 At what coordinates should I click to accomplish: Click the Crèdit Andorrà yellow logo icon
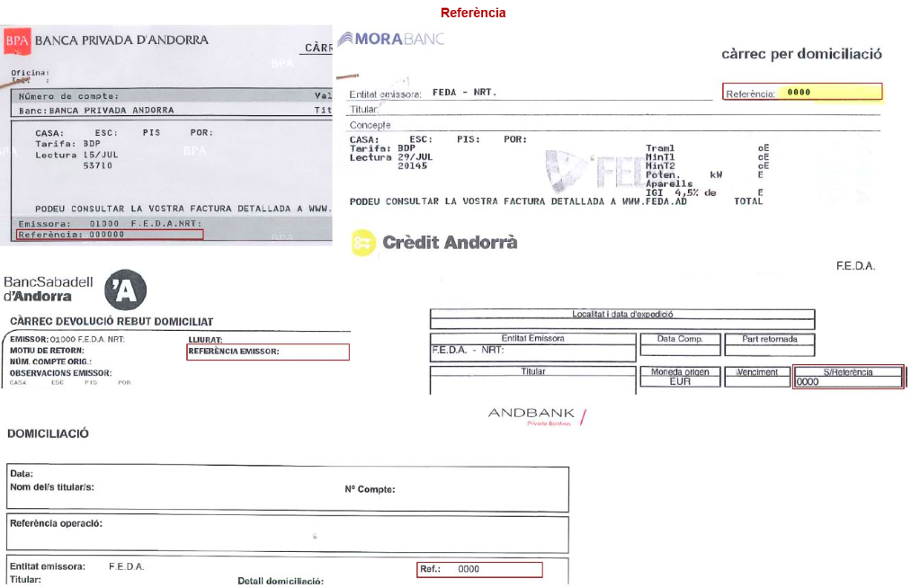tap(363, 243)
